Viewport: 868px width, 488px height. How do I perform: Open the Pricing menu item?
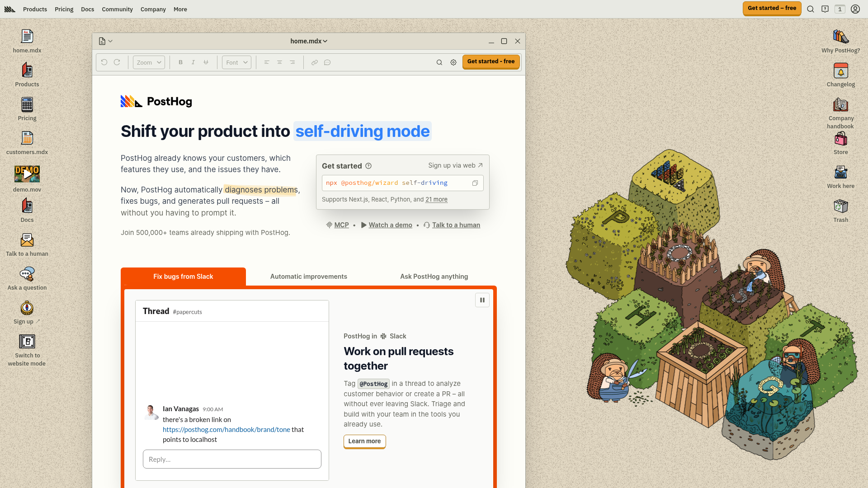coord(64,9)
